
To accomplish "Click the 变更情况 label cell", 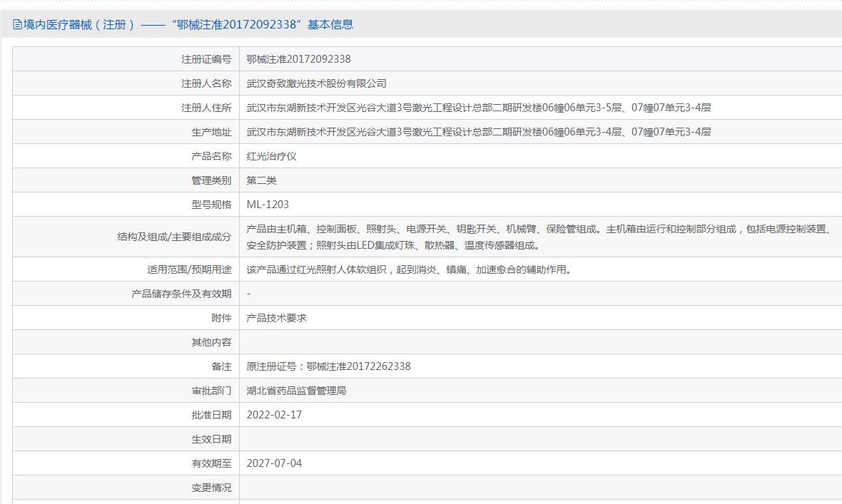I will coord(126,488).
